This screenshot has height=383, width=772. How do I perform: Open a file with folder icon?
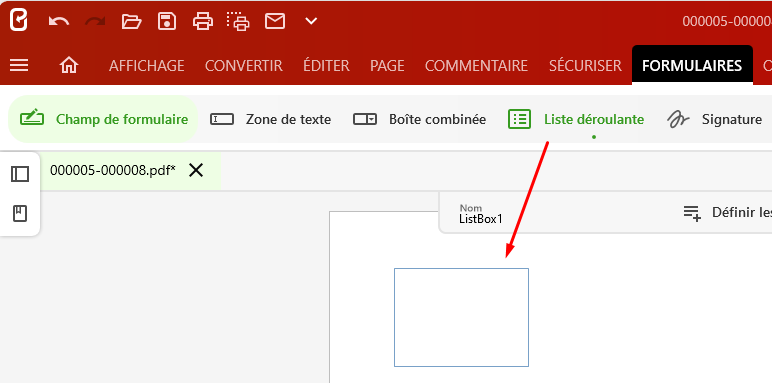pos(131,21)
